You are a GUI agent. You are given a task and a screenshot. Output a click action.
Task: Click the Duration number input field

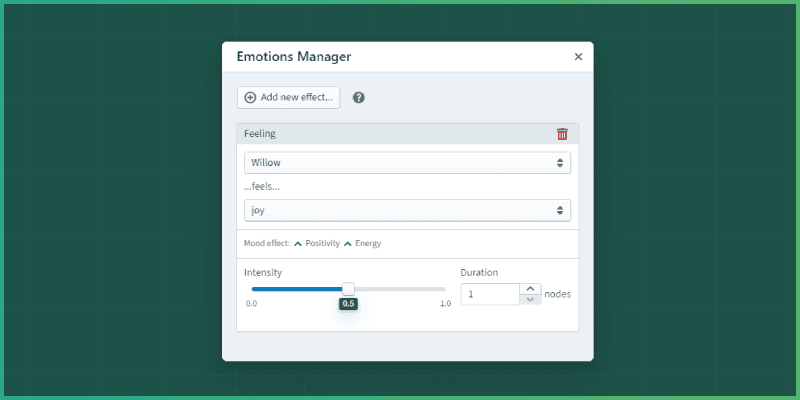point(490,294)
